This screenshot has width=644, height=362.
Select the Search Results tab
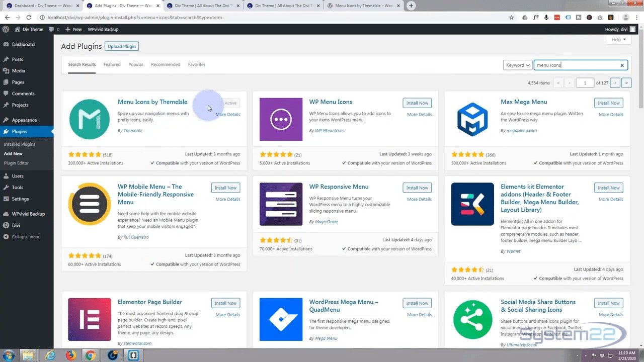[x=82, y=65]
